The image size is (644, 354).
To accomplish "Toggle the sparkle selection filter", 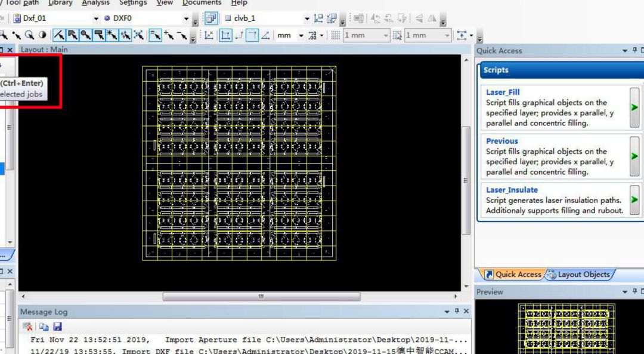I will [x=125, y=35].
